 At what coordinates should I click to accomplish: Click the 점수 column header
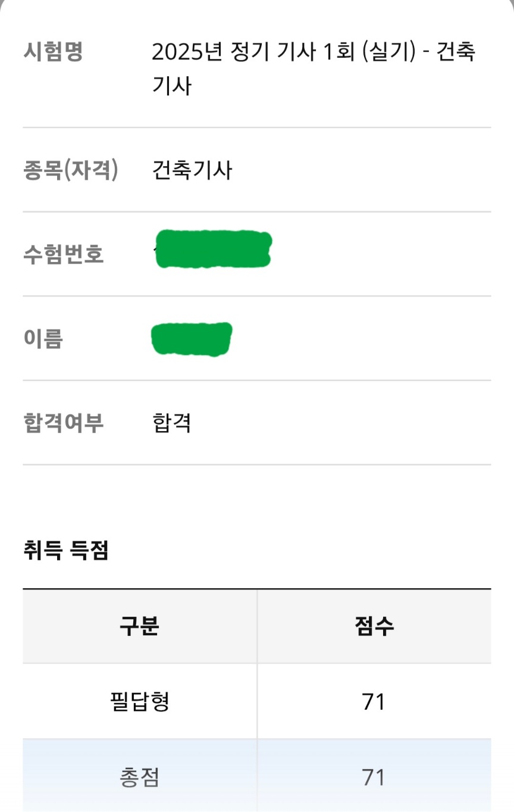[374, 626]
